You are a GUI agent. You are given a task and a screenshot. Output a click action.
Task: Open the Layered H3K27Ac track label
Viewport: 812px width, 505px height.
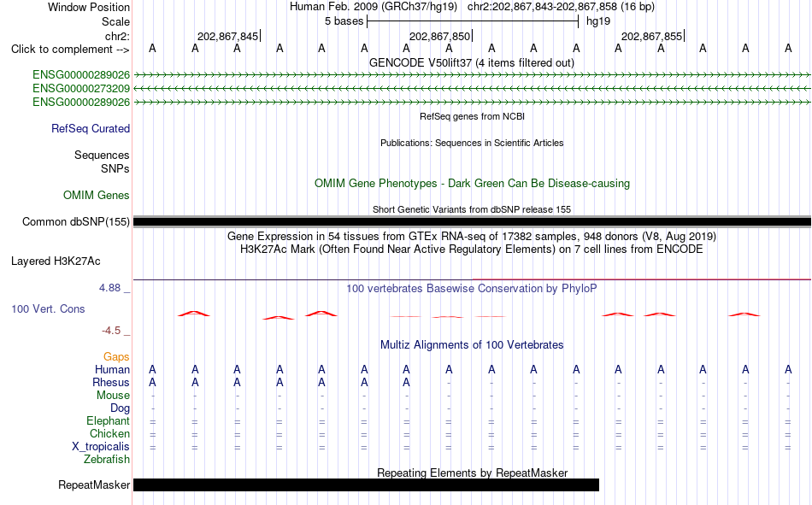click(56, 261)
